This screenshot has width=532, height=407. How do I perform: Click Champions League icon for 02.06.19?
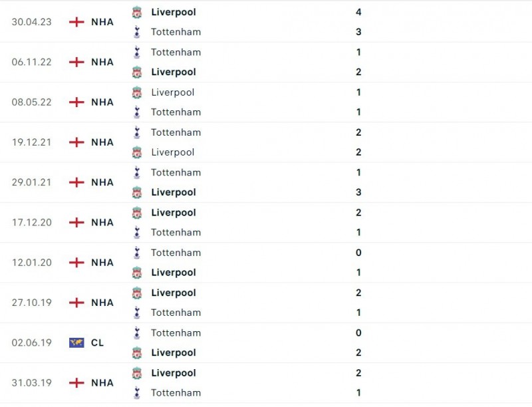[76, 343]
